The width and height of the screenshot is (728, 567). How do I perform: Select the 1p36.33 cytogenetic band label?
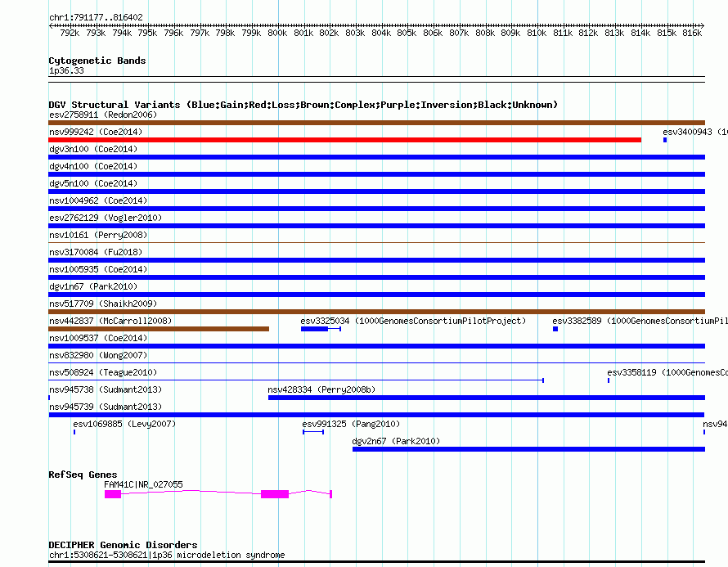66,70
